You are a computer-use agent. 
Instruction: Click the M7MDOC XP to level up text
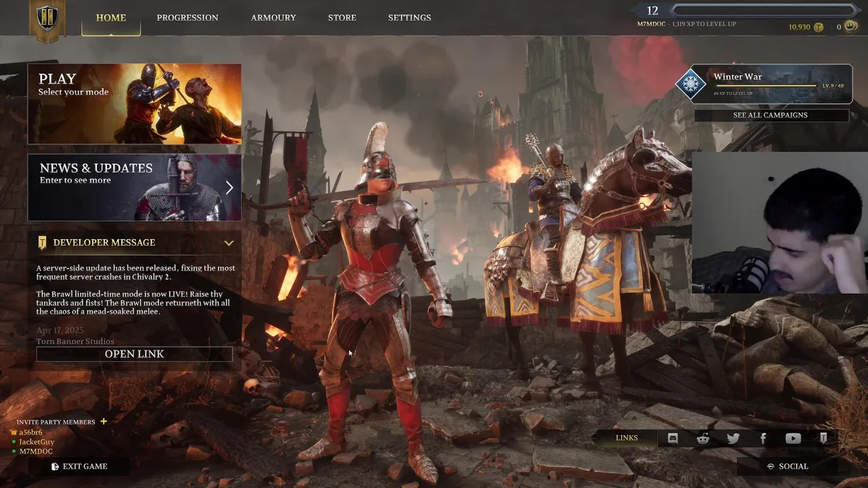(686, 24)
